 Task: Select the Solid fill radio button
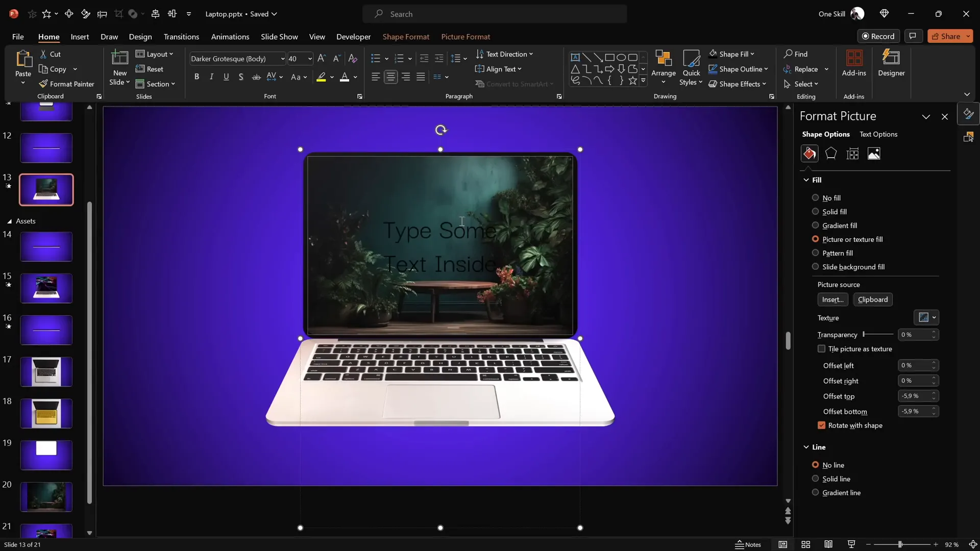[x=816, y=211]
